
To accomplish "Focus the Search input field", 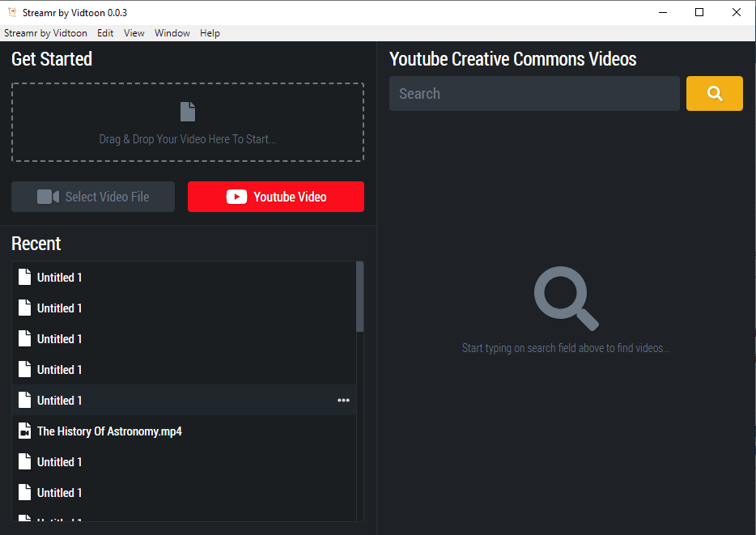I will coord(534,94).
